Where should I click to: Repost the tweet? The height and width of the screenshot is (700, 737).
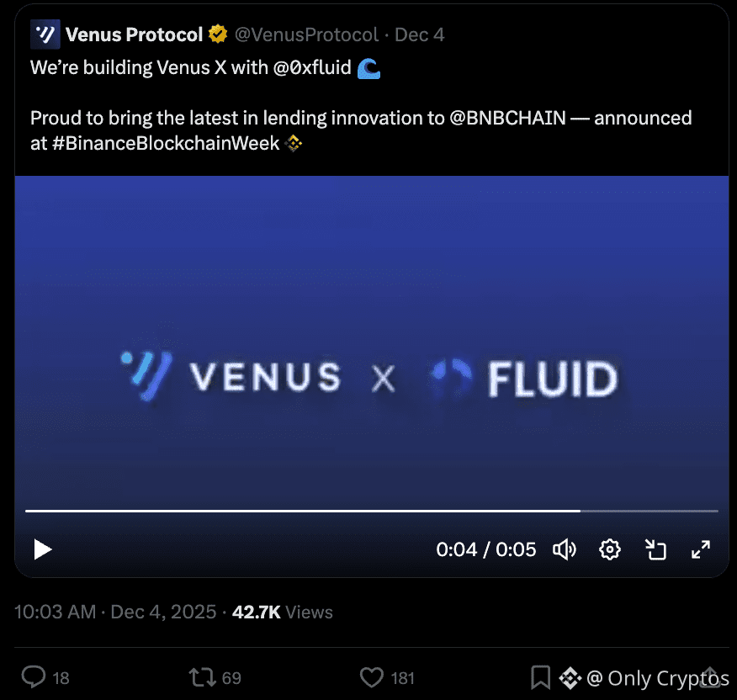pos(202,676)
